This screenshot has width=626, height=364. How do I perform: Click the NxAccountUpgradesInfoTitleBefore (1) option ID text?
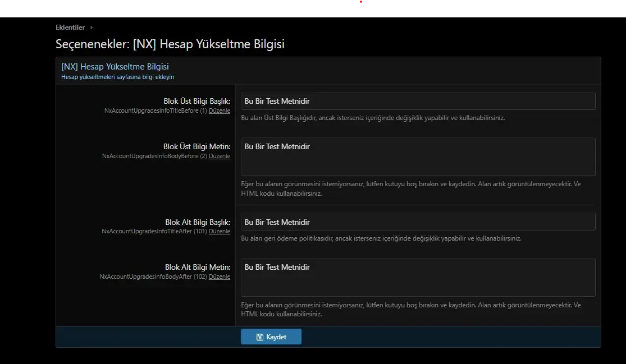point(156,111)
